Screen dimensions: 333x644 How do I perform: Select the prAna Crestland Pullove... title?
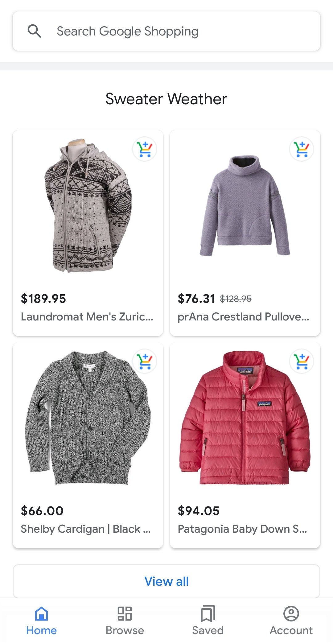(243, 317)
